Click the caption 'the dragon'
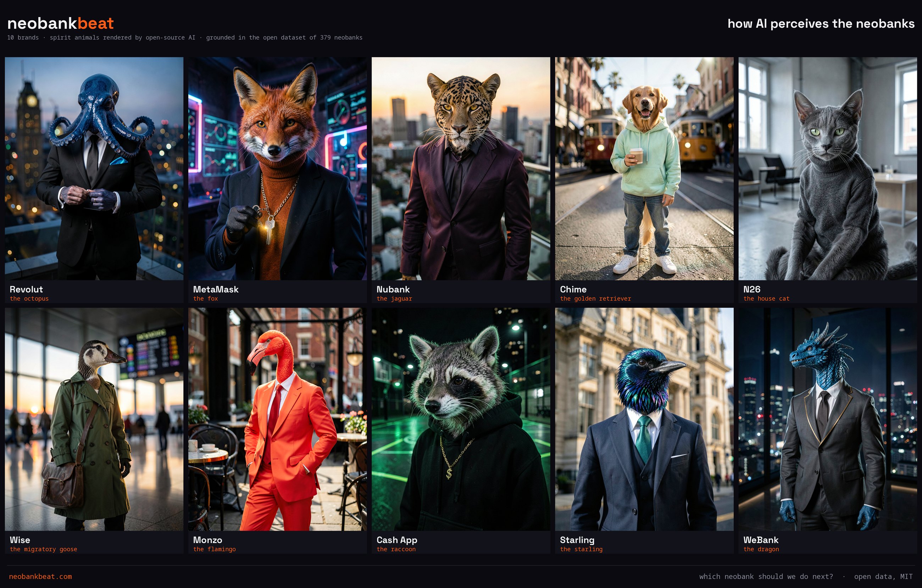This screenshot has width=922, height=588. click(761, 549)
